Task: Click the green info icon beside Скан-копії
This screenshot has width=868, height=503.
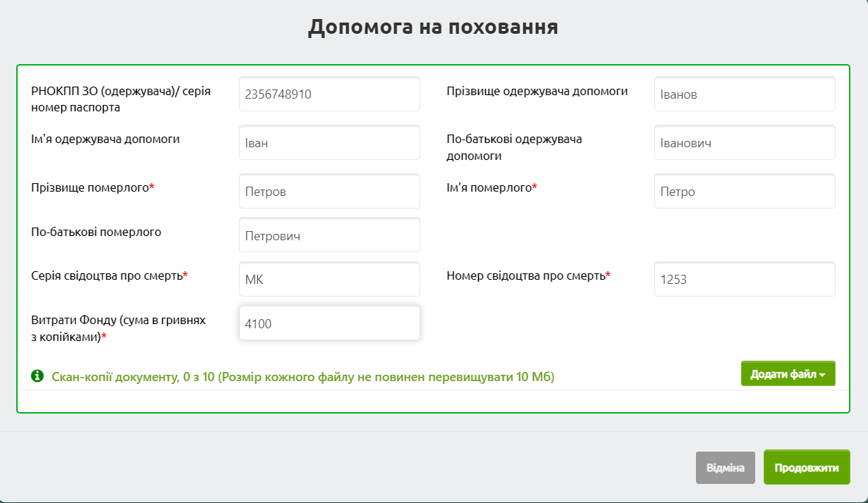Action: pos(37,376)
